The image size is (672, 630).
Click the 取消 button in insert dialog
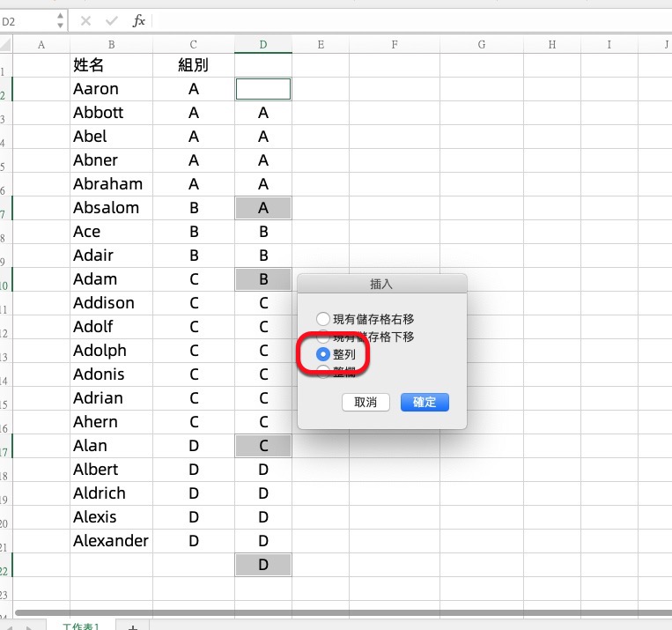pos(366,403)
